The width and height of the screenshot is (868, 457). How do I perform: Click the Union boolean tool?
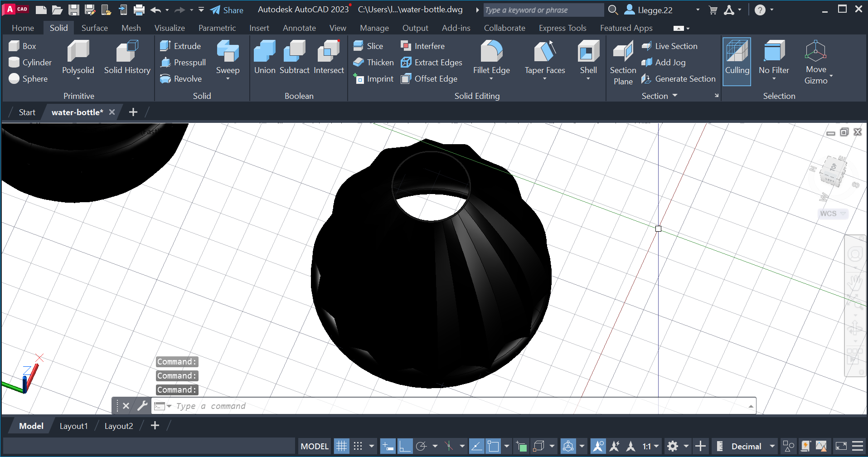click(x=265, y=57)
